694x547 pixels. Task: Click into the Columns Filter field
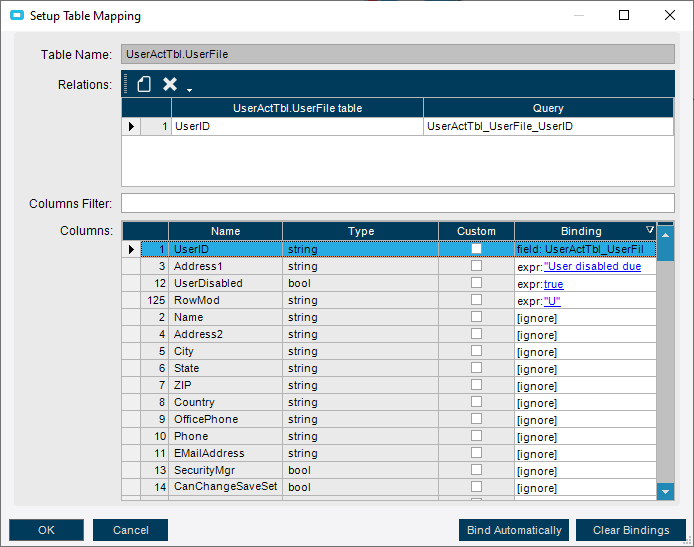coord(398,203)
